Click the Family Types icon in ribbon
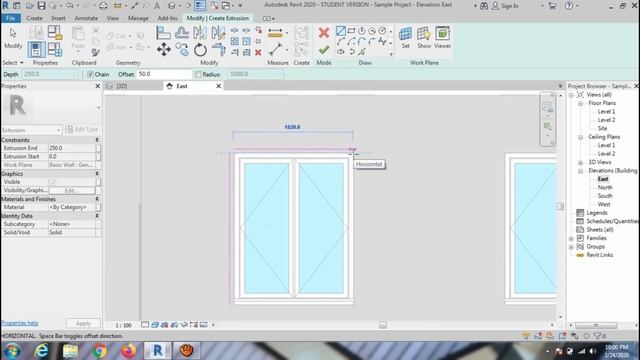640x360 pixels. 55,50
